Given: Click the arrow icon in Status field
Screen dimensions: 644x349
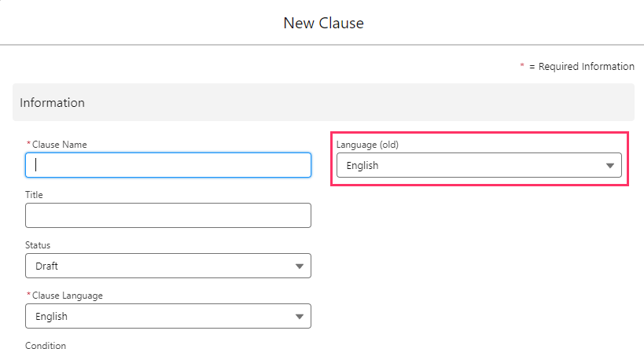Looking at the screenshot, I should 299,266.
